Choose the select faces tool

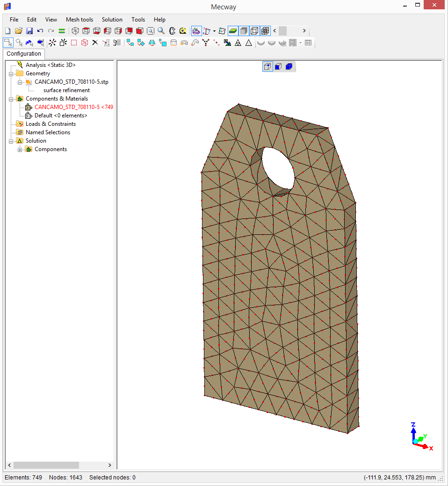[29, 43]
